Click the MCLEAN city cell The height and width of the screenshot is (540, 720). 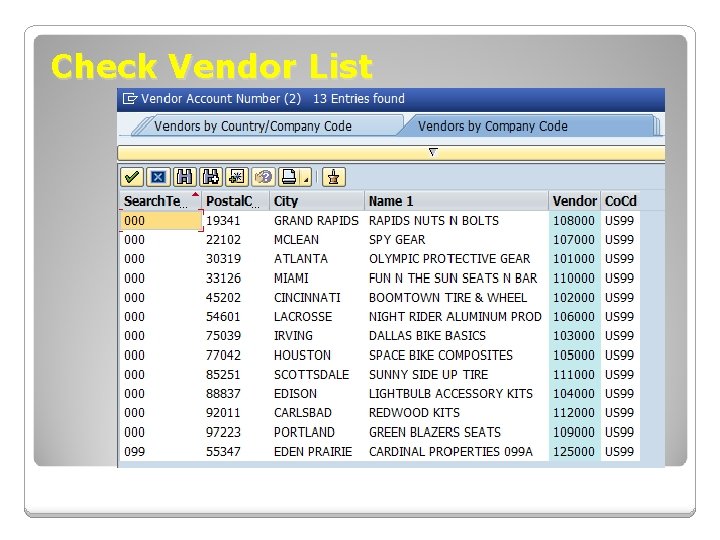point(296,240)
